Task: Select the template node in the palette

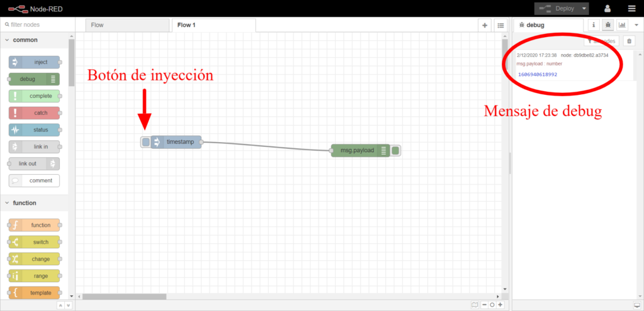Action: (34, 293)
